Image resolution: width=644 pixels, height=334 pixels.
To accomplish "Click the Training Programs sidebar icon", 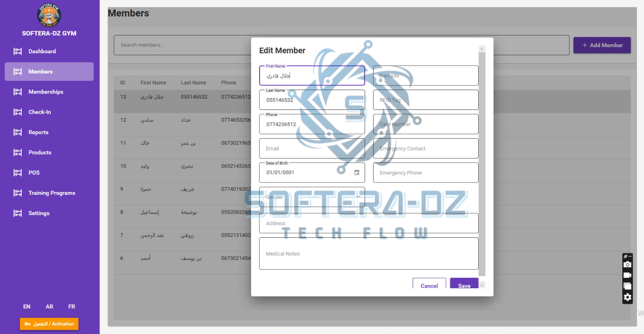I will [x=18, y=193].
